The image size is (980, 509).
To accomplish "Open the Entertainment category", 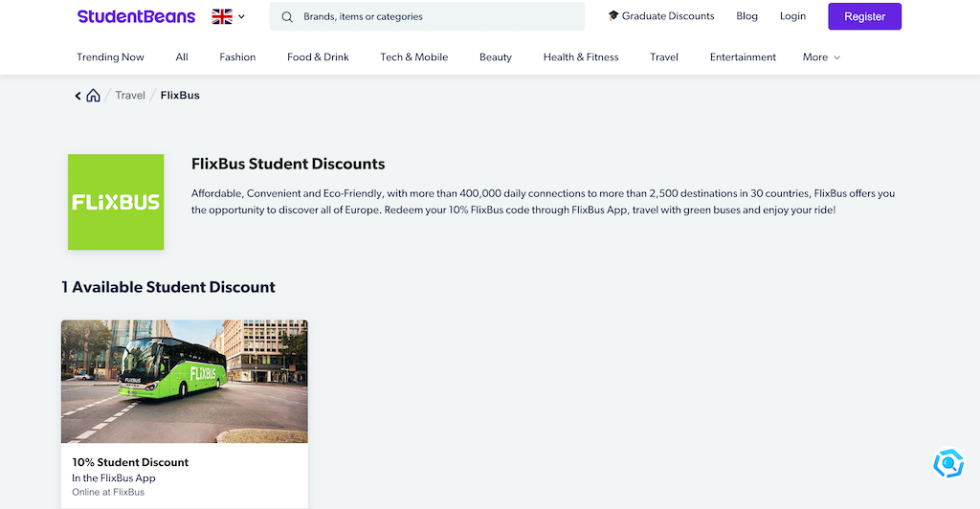I will point(743,56).
